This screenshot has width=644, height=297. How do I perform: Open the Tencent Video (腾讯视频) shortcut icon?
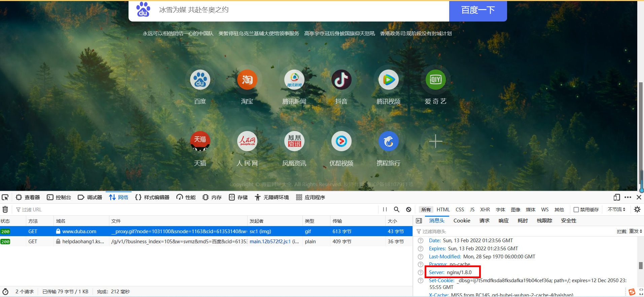coord(389,80)
